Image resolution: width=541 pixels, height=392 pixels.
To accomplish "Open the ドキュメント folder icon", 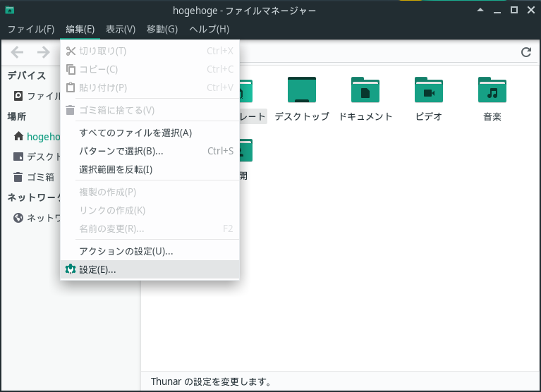I will tap(365, 90).
